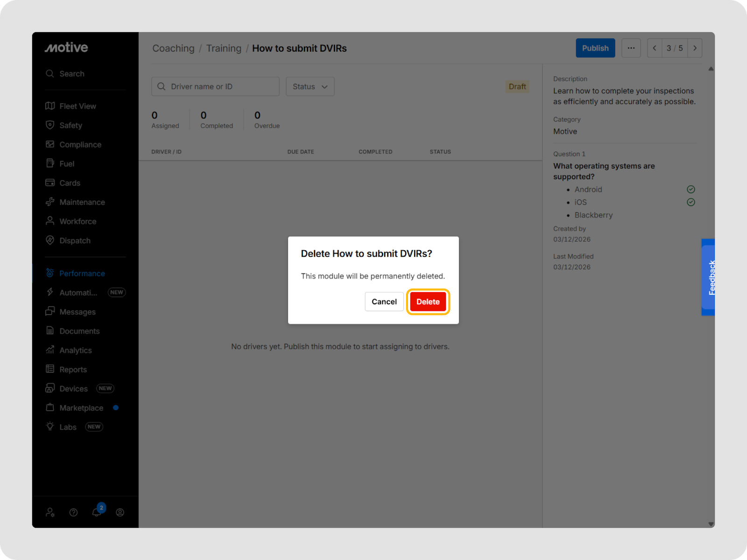Click the Maintenance wrench icon
This screenshot has width=747, height=560.
[50, 202]
